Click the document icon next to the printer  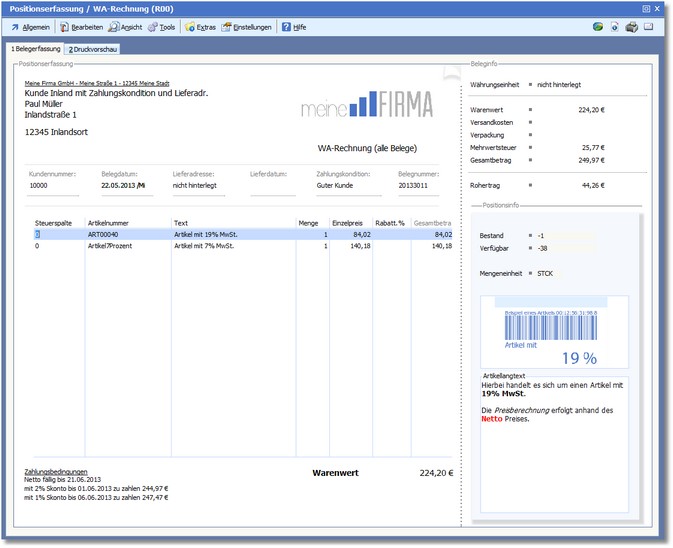[x=614, y=27]
